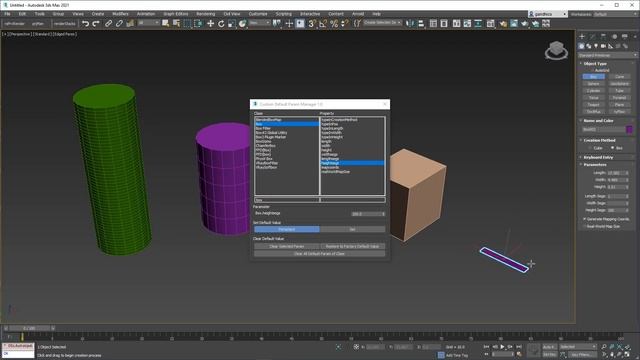Viewport: 640px width, 360px height.
Task: Collapse the Parameters rollout
Action: (x=595, y=164)
